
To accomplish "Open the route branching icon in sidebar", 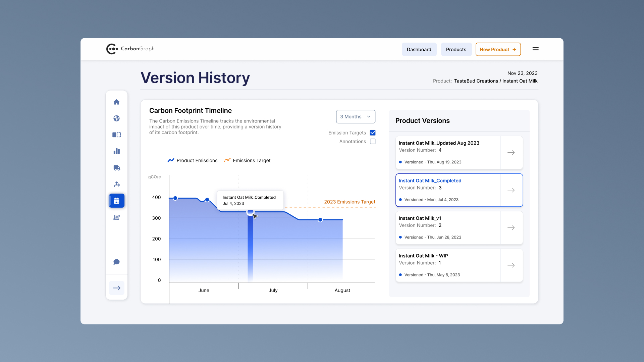I will (x=116, y=184).
